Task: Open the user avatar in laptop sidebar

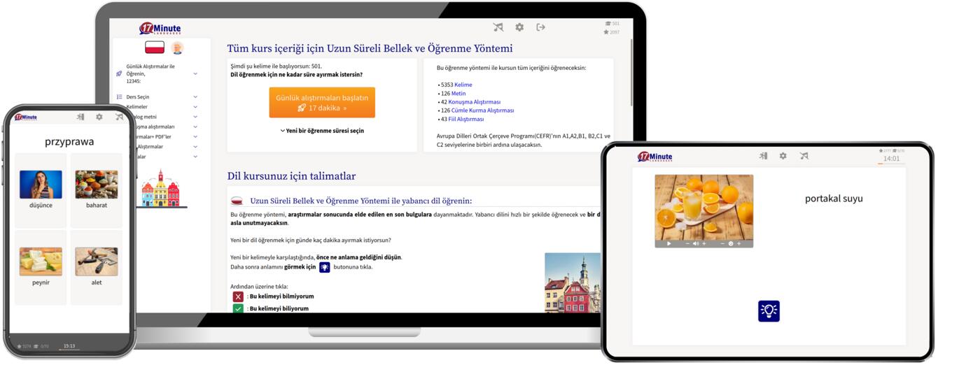Action: pos(178,48)
